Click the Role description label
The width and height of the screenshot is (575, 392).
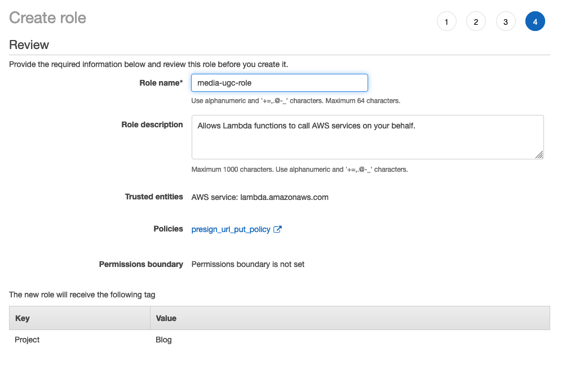tap(152, 124)
